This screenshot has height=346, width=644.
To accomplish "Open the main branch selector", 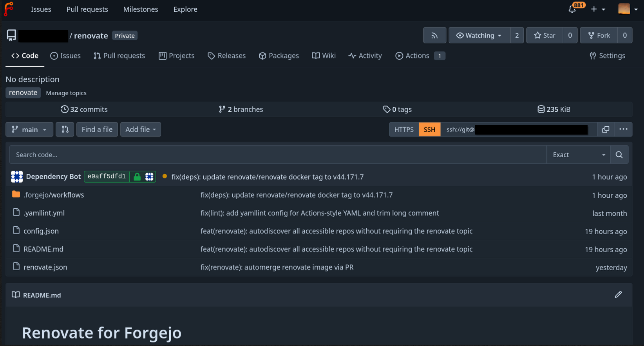I will (29, 129).
